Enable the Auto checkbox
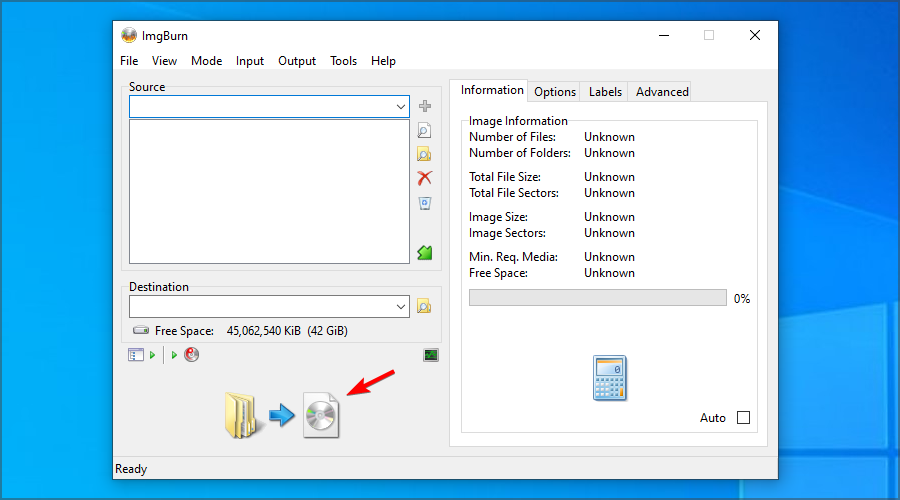Viewport: 900px width, 500px height. point(742,418)
